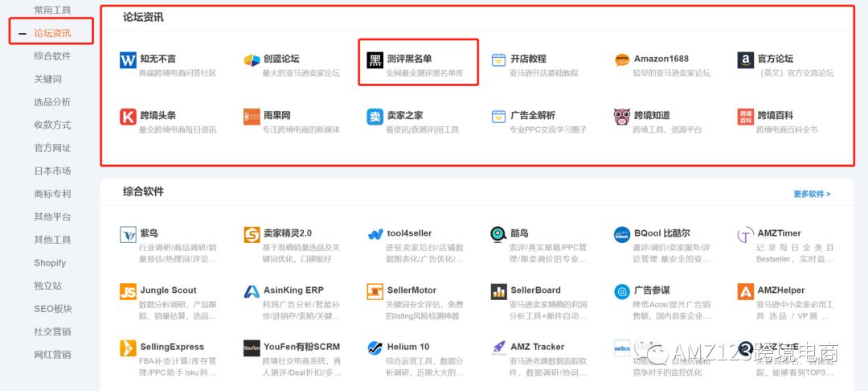Click the SellerMotor orange icon
Screen dimensions: 868x391
(375, 291)
